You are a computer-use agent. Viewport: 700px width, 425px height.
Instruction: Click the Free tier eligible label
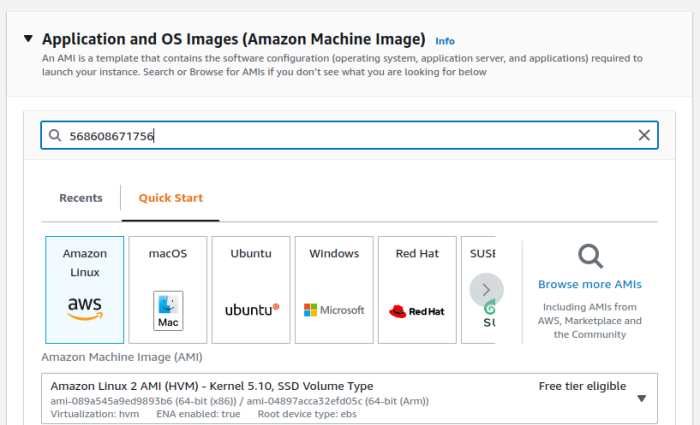(582, 386)
